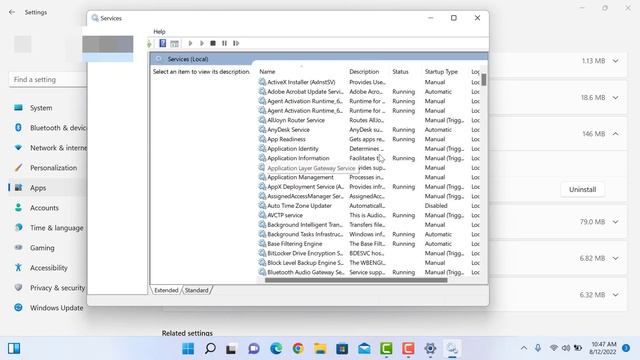Screen dimensions: 640x360
Task: Click the blue Help icon in Services toolbar
Action: [x=162, y=43]
